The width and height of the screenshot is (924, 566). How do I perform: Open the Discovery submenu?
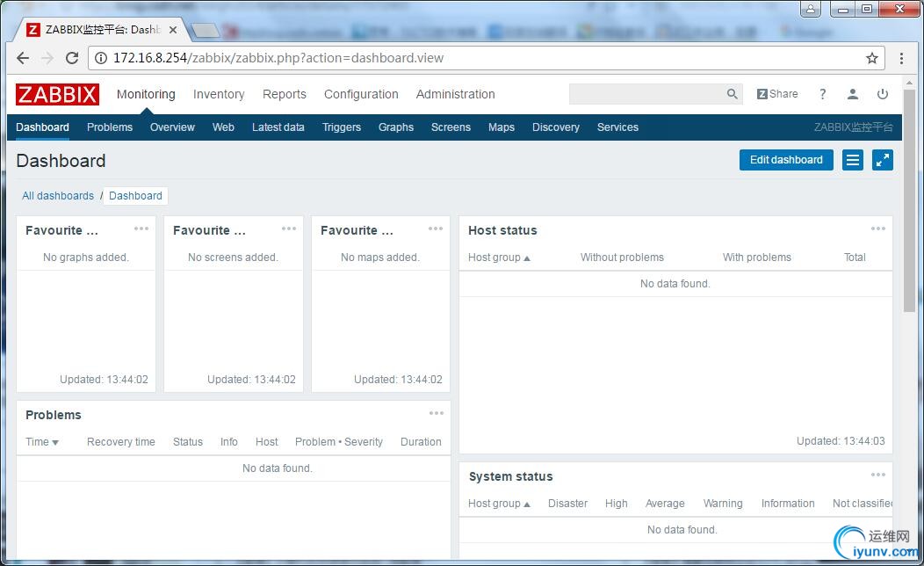(x=556, y=127)
